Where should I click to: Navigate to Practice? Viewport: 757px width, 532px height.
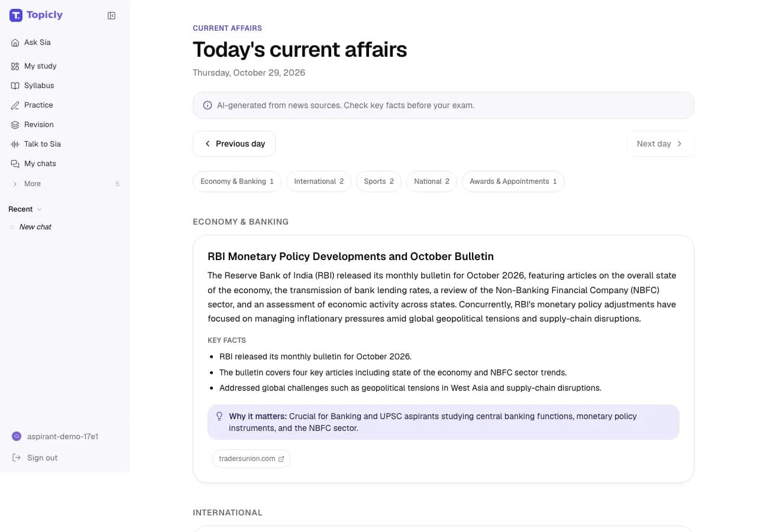pyautogui.click(x=64, y=105)
